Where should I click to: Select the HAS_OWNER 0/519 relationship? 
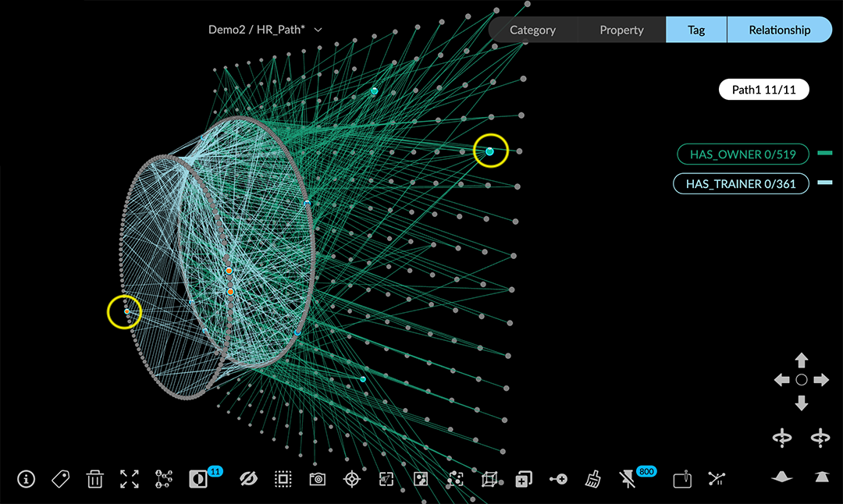pos(742,154)
